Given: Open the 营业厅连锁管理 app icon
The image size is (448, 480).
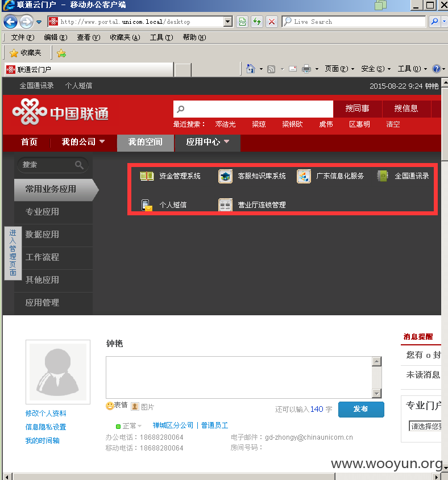Looking at the screenshot, I should pyautogui.click(x=225, y=205).
